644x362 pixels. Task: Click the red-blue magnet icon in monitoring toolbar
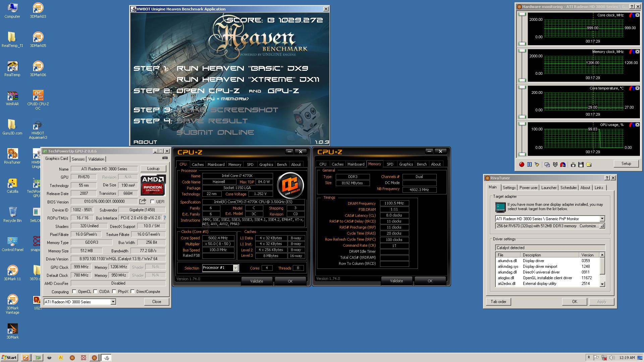click(563, 164)
